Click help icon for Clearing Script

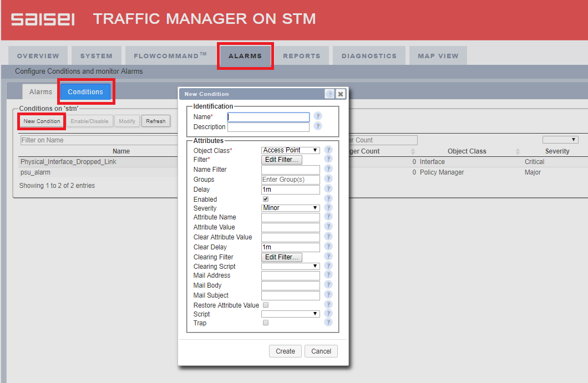328,265
